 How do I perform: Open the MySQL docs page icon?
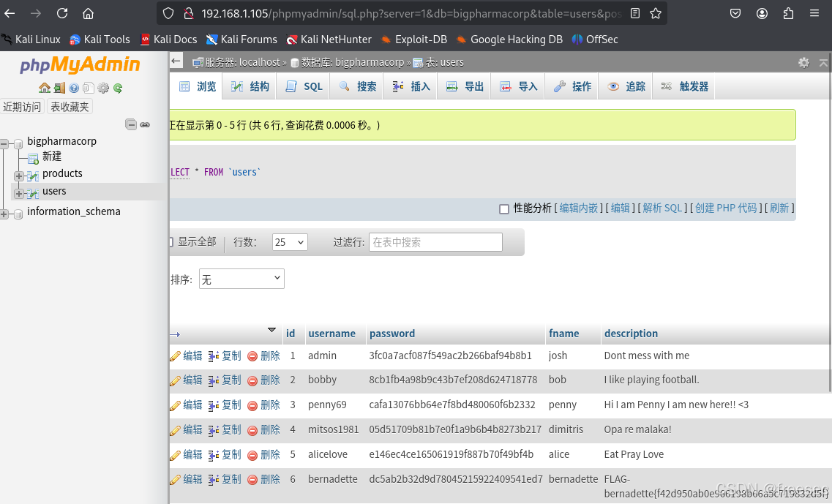[x=89, y=88]
